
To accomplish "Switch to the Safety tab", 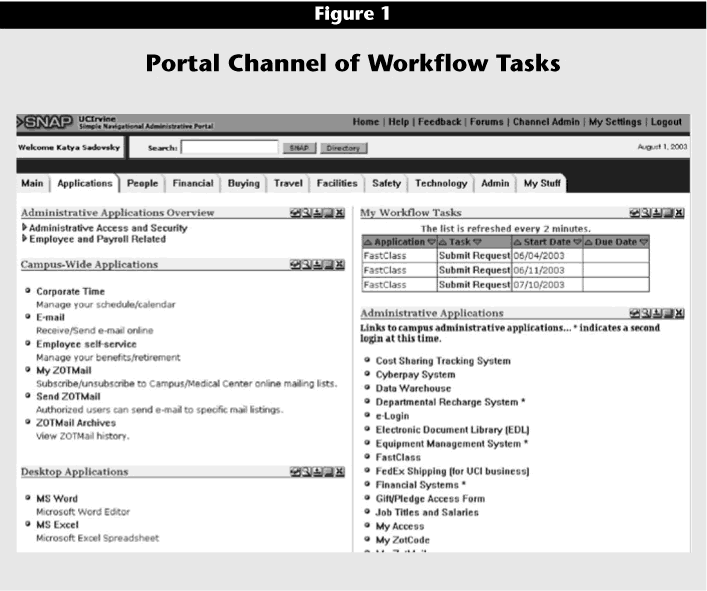I will (x=386, y=183).
